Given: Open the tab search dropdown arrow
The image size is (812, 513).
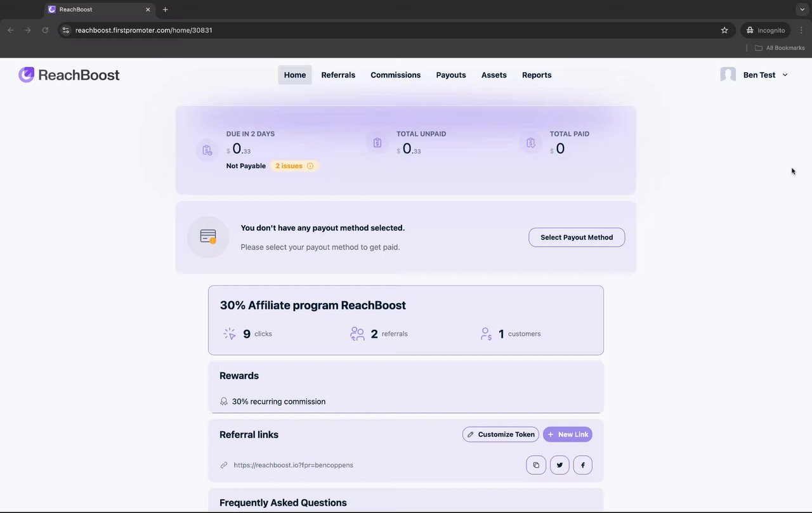Looking at the screenshot, I should [802, 10].
